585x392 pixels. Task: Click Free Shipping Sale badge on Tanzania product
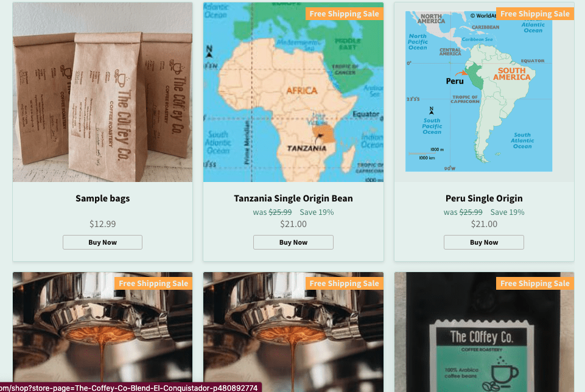[x=344, y=14]
